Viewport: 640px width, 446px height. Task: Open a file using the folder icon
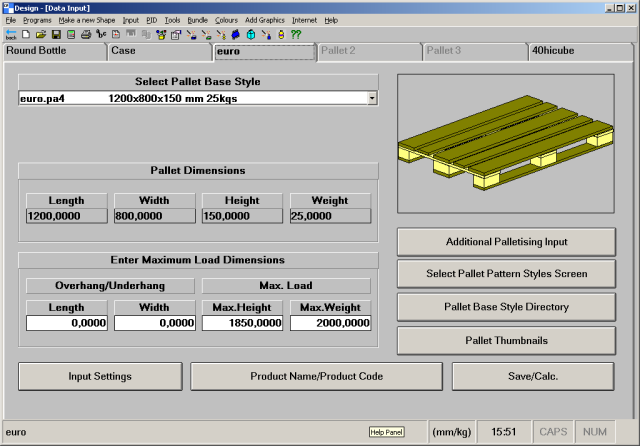pyautogui.click(x=41, y=35)
